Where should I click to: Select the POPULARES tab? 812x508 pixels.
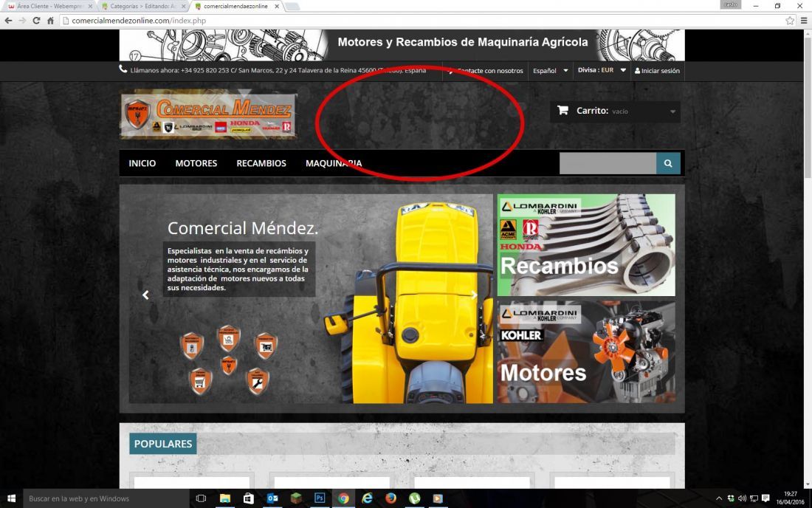click(x=163, y=444)
